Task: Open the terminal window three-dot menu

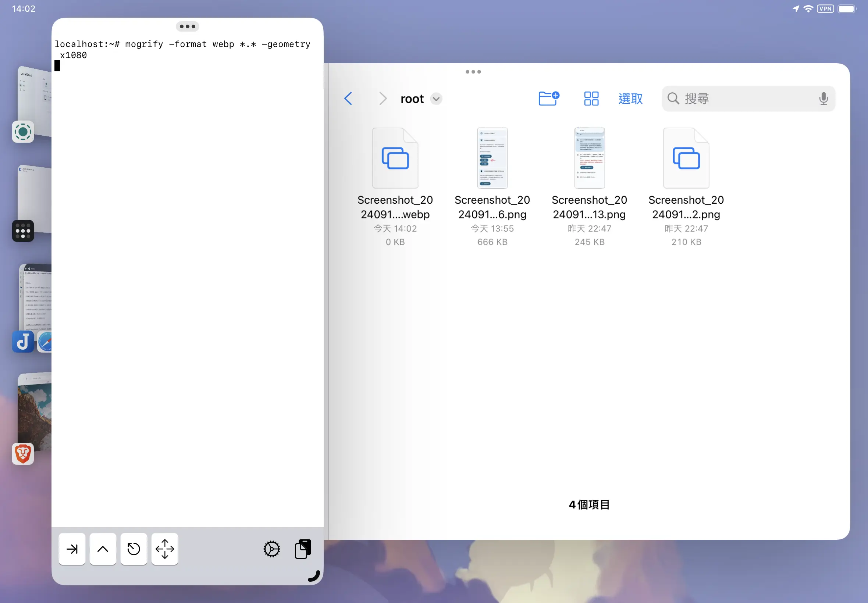Action: [x=188, y=26]
